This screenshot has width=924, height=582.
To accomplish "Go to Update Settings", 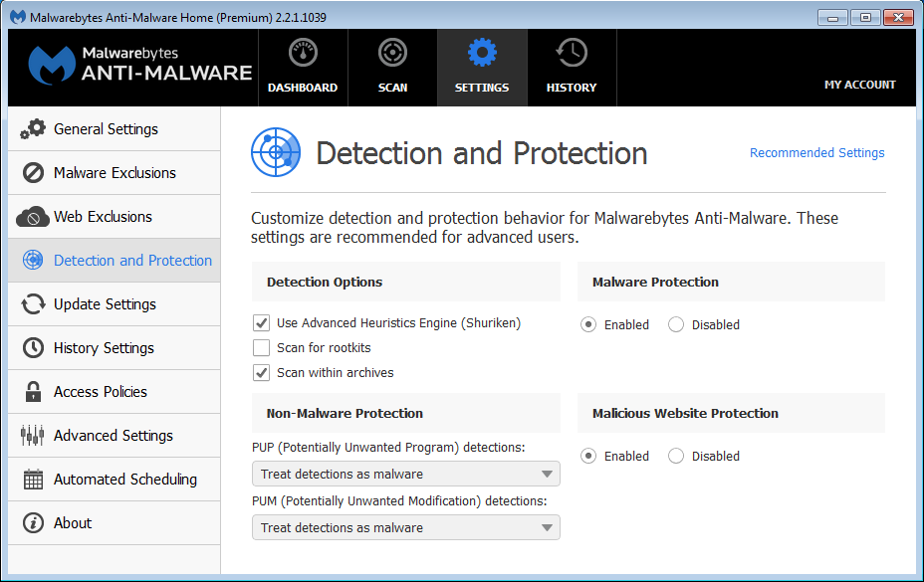I will 115,304.
